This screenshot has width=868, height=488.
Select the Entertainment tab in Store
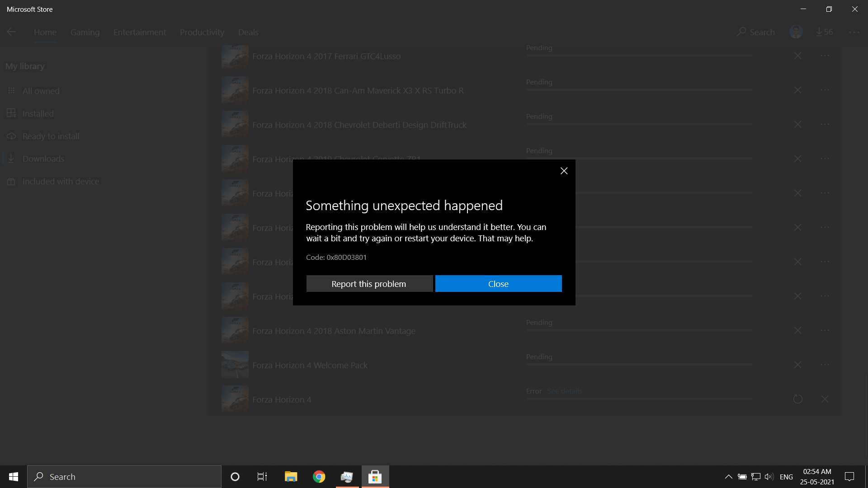(140, 32)
